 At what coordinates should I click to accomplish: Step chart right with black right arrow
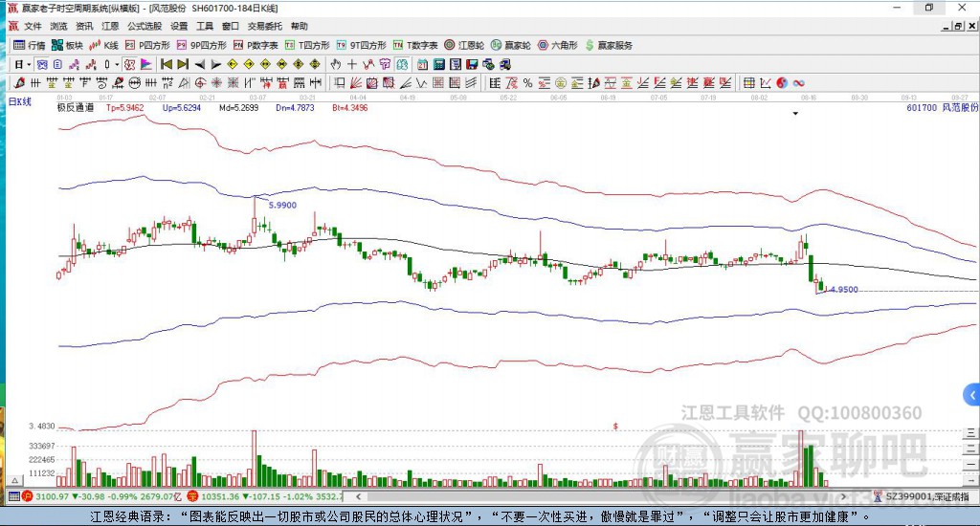[215, 64]
